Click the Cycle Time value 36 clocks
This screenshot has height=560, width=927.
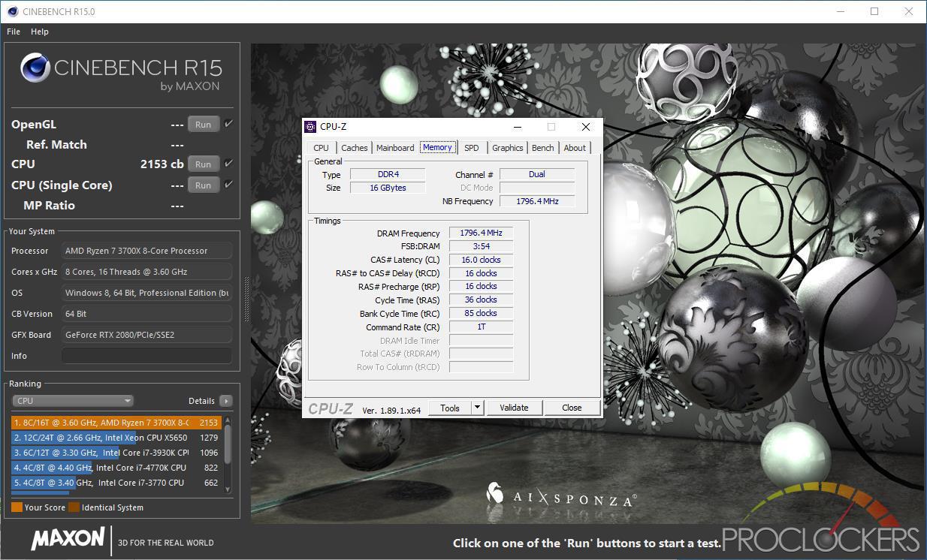click(481, 300)
